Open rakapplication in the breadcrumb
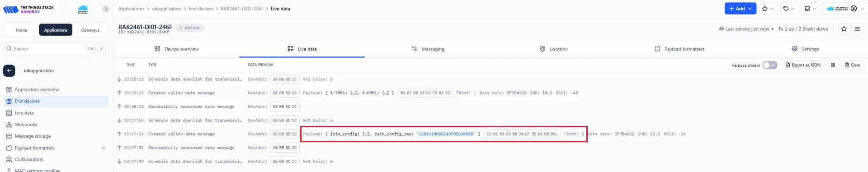Image resolution: width=868 pixels, height=172 pixels. pos(166,9)
